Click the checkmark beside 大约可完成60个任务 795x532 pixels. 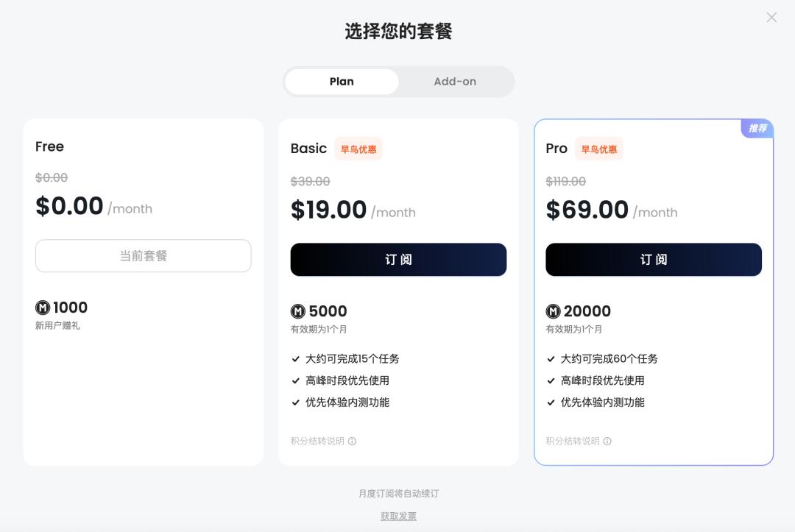point(551,359)
